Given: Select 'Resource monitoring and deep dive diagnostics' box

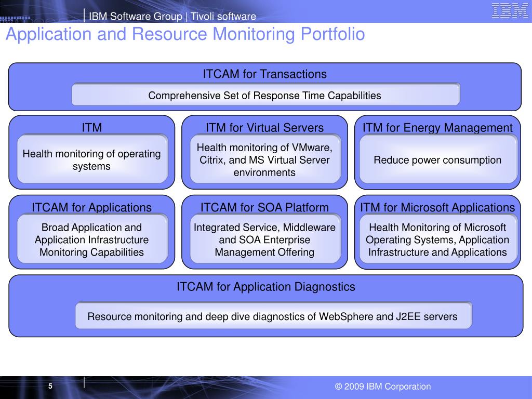Looking at the screenshot, I should click(273, 316).
